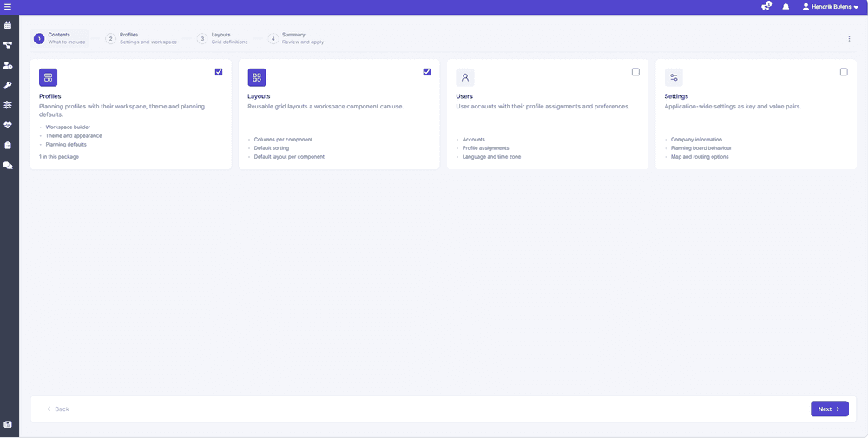The width and height of the screenshot is (868, 438).
Task: Click the "Columns per component" list item
Action: point(284,140)
